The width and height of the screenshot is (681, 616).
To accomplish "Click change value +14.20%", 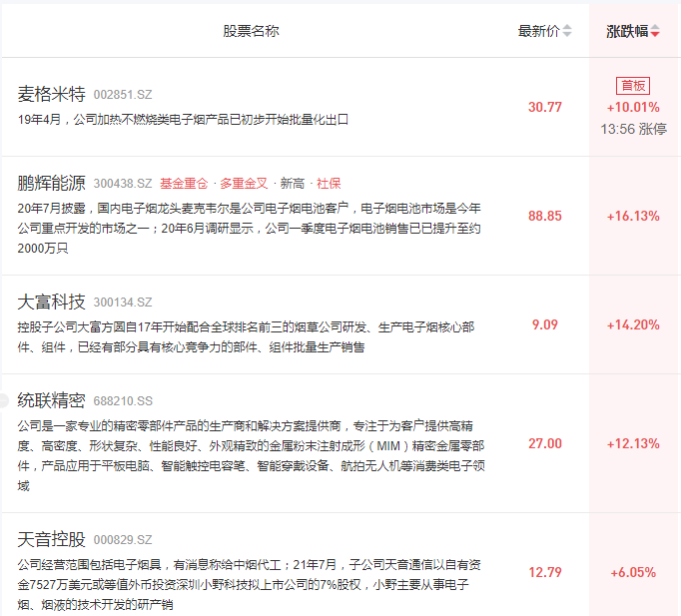I will (x=633, y=324).
